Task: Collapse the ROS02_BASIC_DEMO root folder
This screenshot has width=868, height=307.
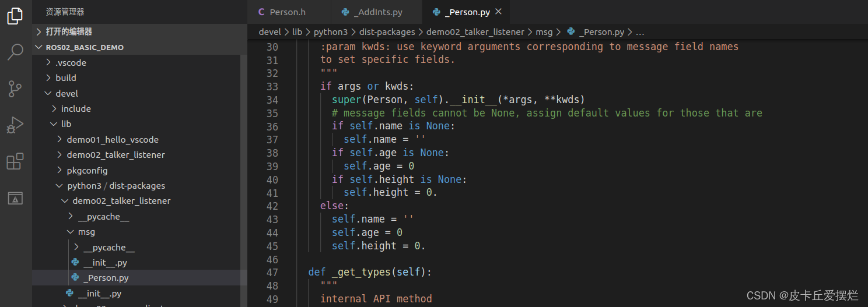Action: click(x=140, y=47)
